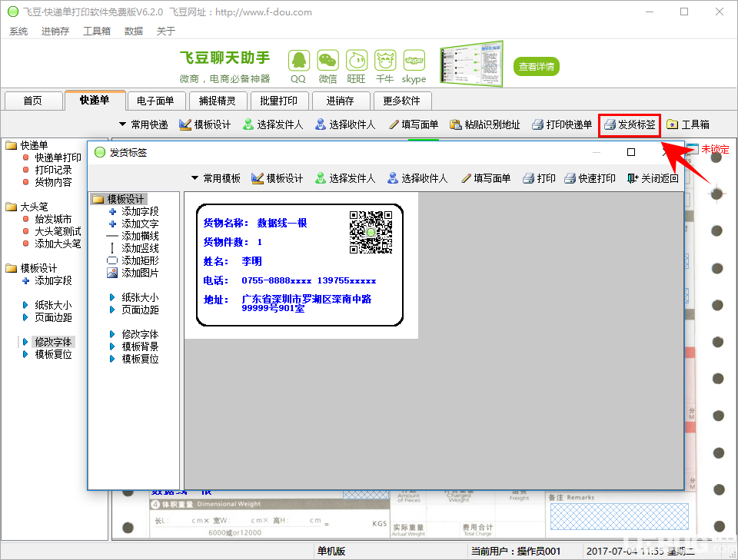
Task: Select the address text 广东省深圳市罗湖区深南中路
Action: point(307,299)
